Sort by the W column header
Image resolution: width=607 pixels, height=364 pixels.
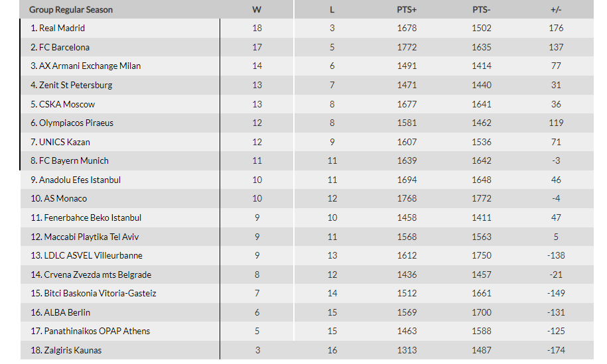257,10
